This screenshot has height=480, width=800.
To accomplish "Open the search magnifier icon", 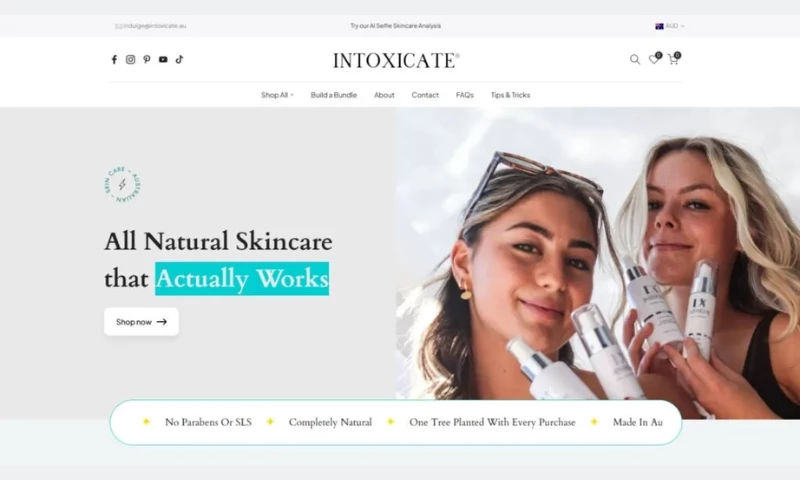I will [x=635, y=60].
